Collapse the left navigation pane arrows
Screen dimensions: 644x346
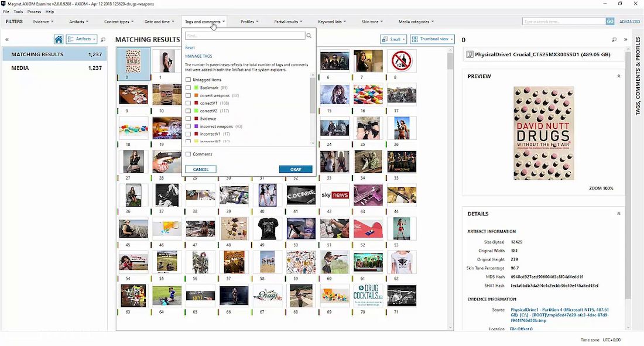7,40
